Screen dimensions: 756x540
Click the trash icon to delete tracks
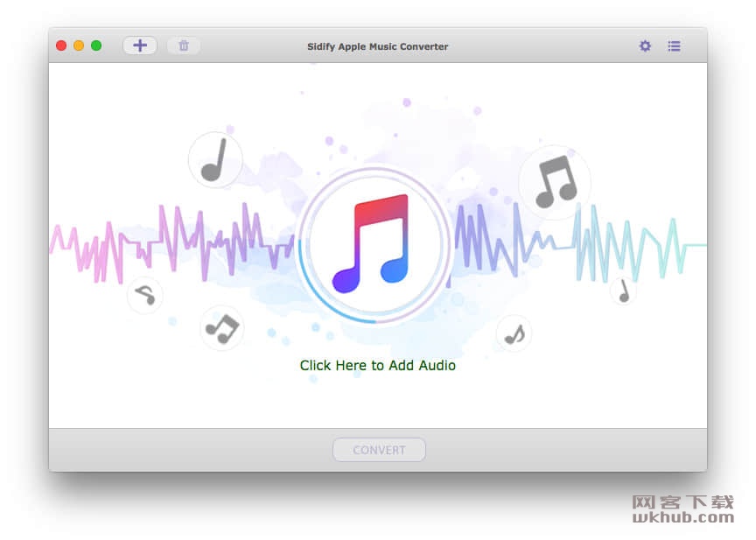click(x=184, y=46)
